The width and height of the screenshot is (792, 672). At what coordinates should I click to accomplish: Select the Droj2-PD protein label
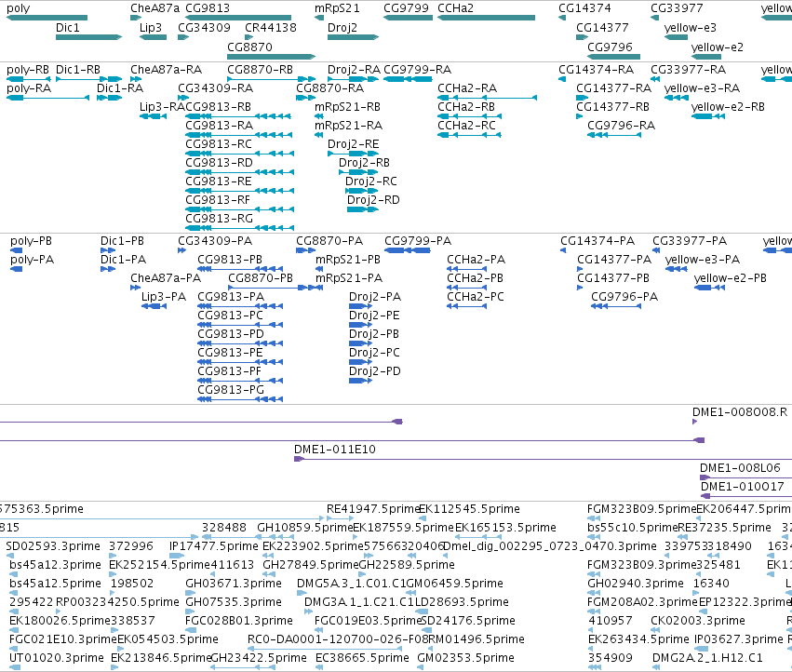pyautogui.click(x=374, y=371)
